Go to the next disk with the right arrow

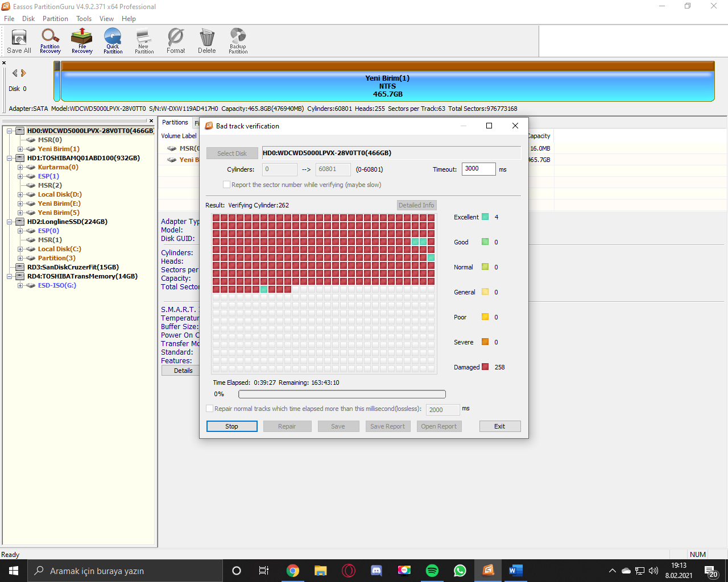point(23,73)
